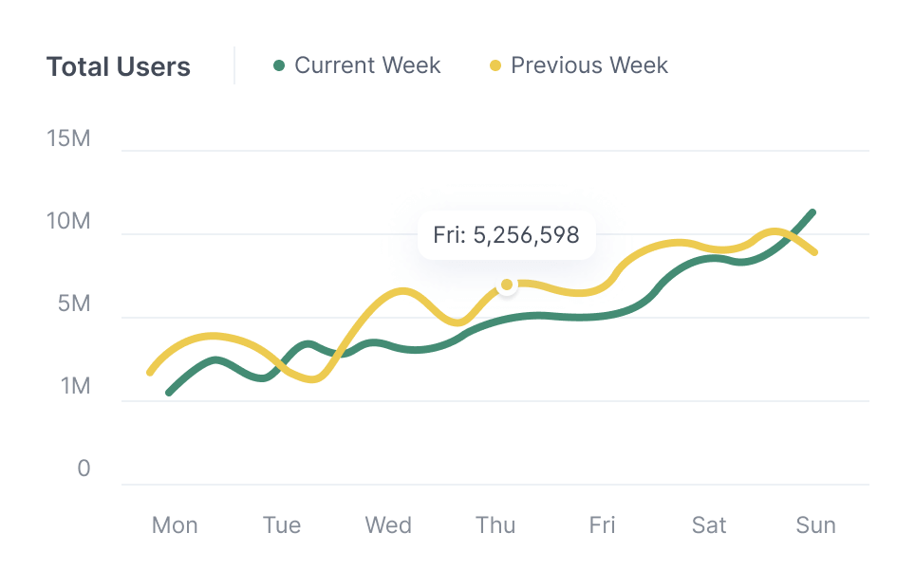915x588 pixels.
Task: Click the highlighted data point marker
Action: click(x=507, y=285)
